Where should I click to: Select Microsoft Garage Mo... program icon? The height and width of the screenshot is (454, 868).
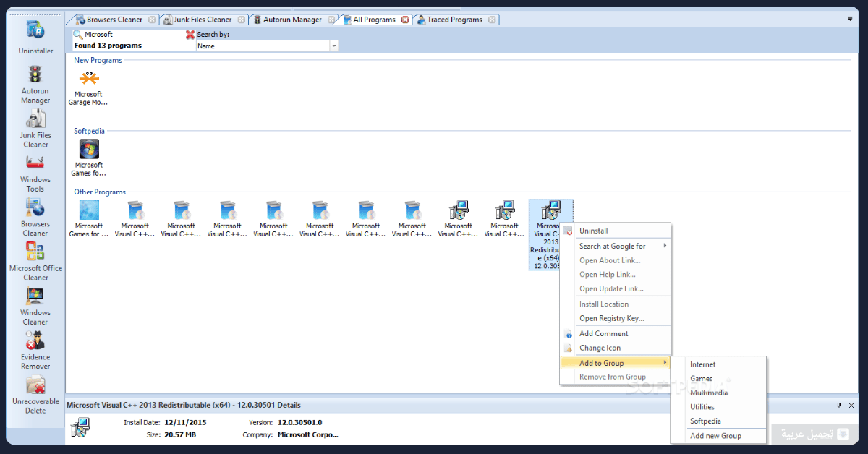tap(89, 88)
